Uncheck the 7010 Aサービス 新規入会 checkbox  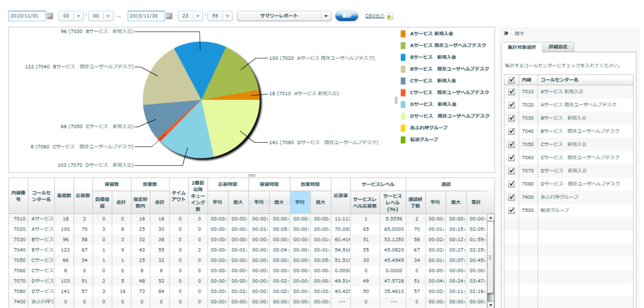[x=511, y=92]
